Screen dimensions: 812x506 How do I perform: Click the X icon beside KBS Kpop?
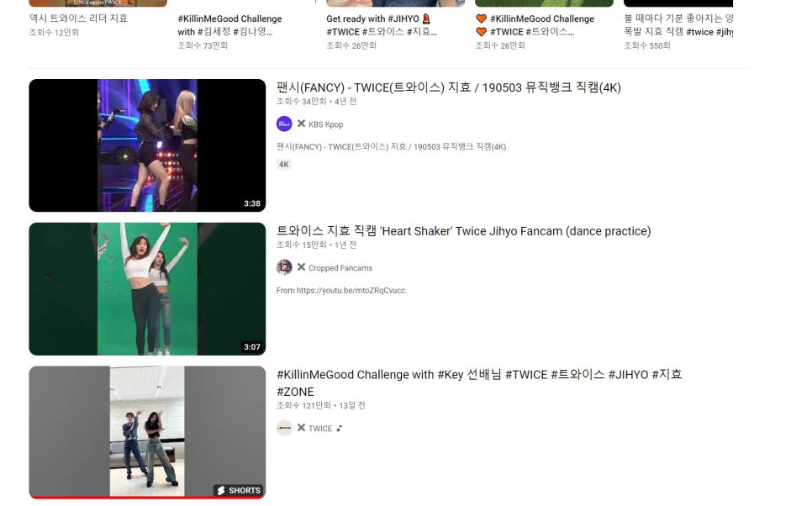302,124
